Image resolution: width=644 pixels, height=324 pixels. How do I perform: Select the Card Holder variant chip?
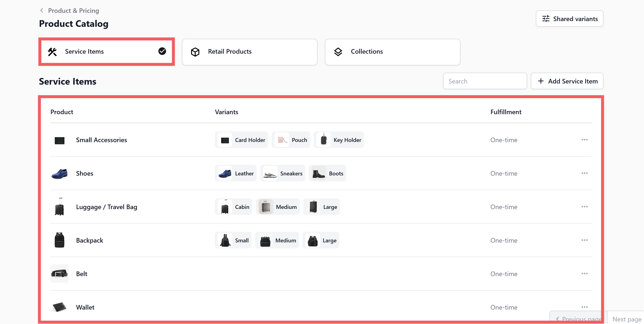241,140
